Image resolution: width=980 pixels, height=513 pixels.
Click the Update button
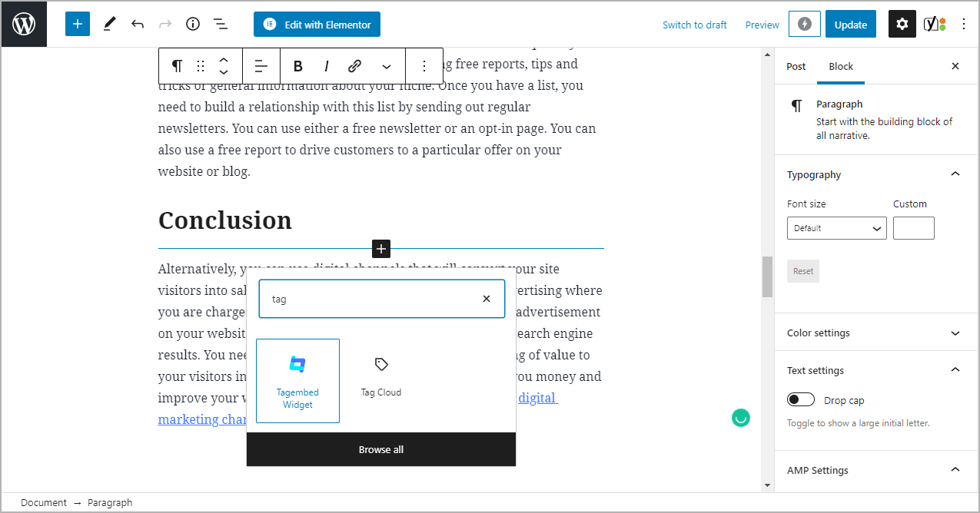(x=851, y=24)
